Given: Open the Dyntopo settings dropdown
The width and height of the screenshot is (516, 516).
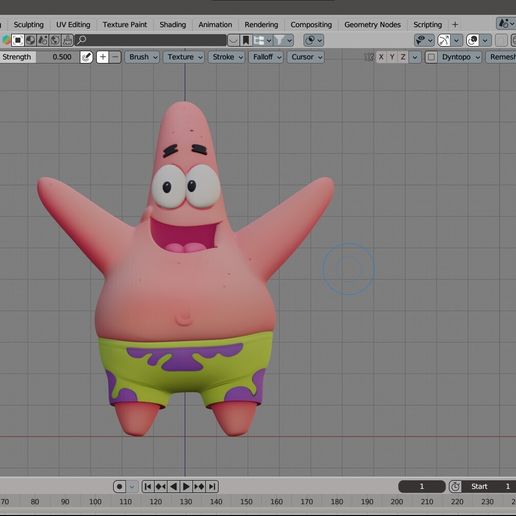Looking at the screenshot, I should tap(460, 57).
